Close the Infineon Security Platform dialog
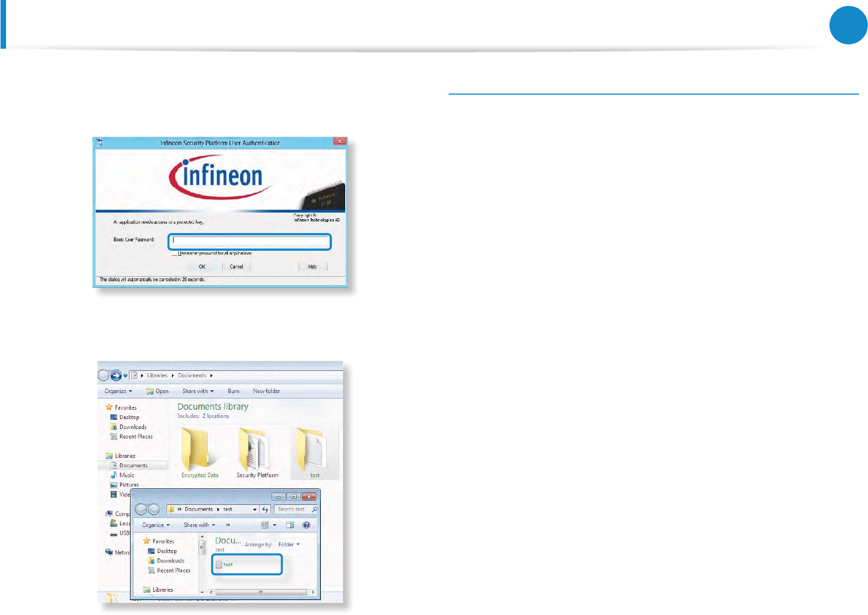 [340, 142]
